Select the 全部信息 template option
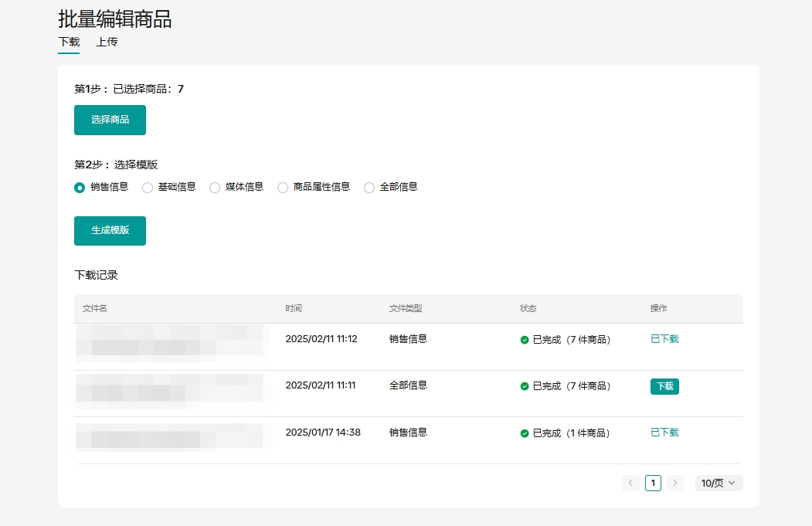This screenshot has width=812, height=526. (x=369, y=187)
